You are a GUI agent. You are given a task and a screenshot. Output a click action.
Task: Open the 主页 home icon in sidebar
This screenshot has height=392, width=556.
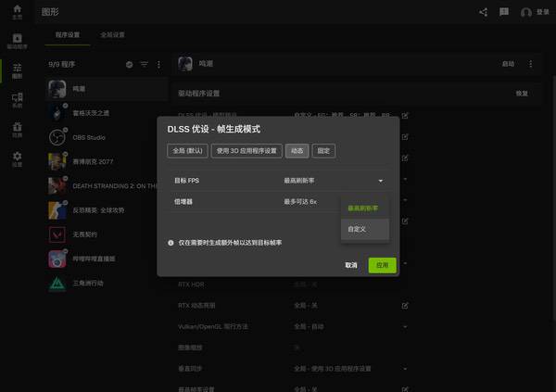click(x=17, y=12)
